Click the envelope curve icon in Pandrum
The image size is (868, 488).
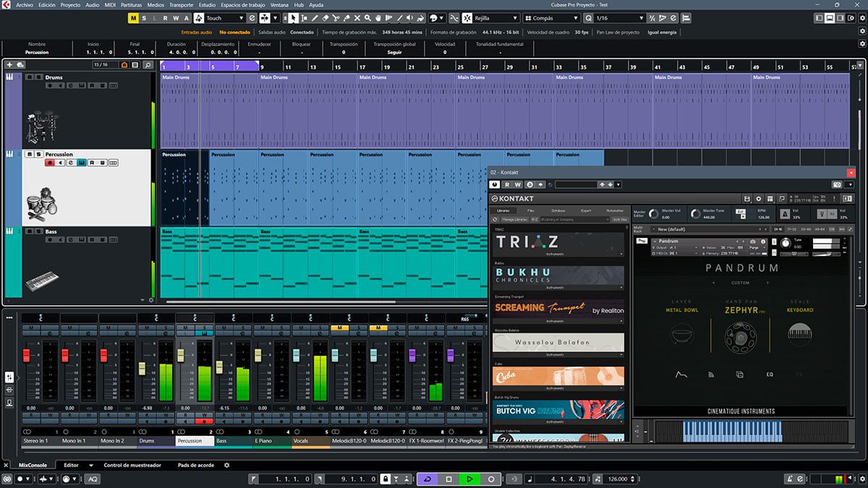coord(681,375)
